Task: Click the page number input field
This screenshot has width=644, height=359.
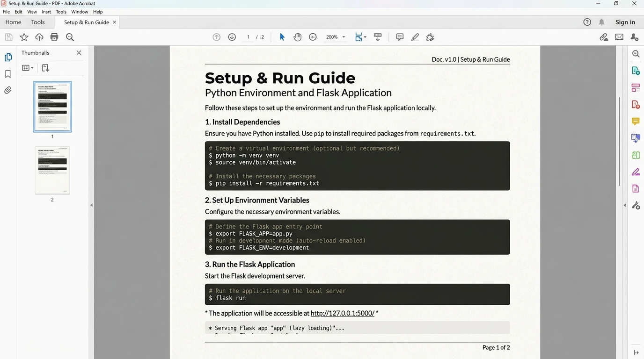Action: coord(249,37)
